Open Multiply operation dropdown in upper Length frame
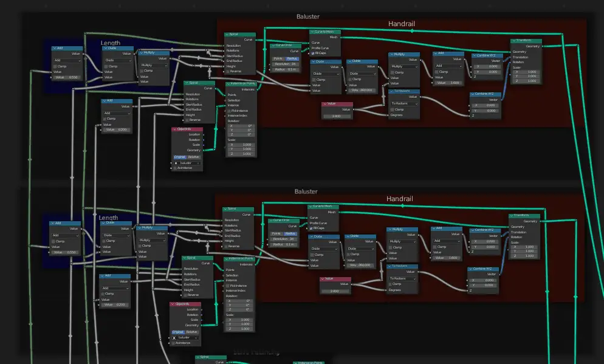Image resolution: width=604 pixels, height=364 pixels. (154, 65)
